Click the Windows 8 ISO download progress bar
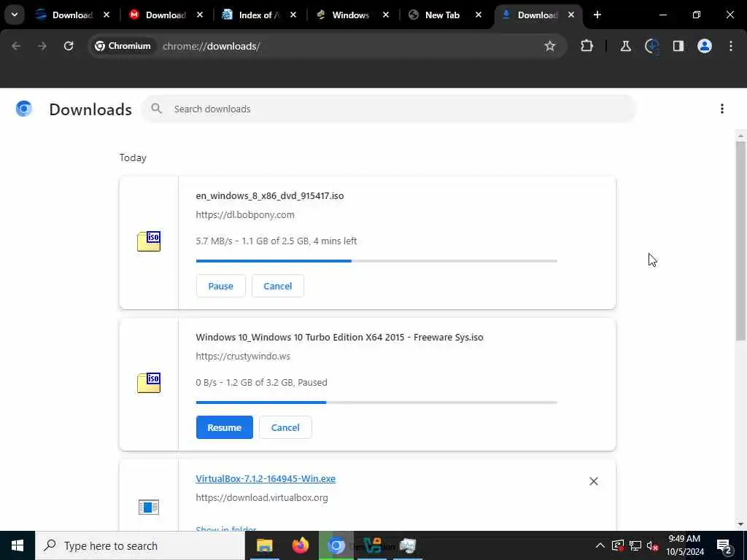The width and height of the screenshot is (747, 560). pos(376,261)
